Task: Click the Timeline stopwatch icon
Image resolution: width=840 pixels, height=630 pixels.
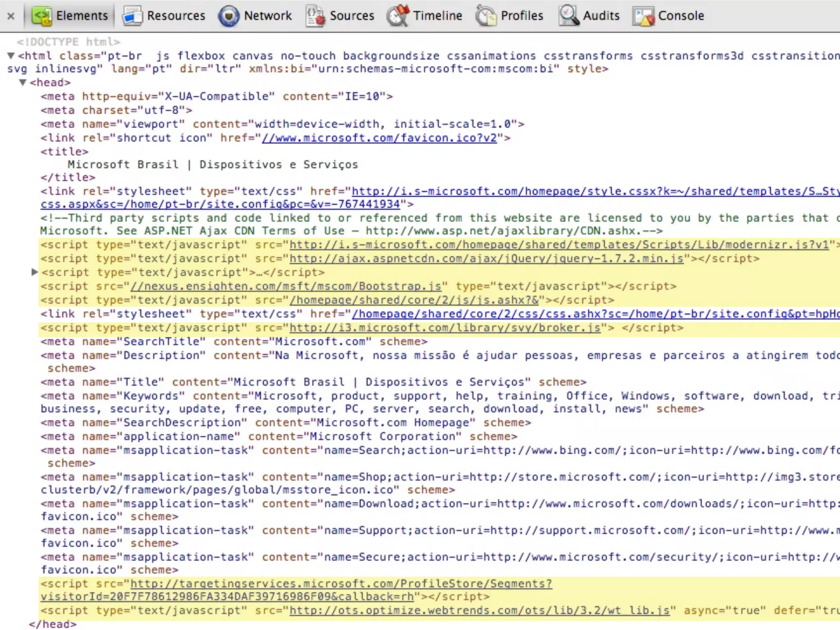Action: (398, 16)
